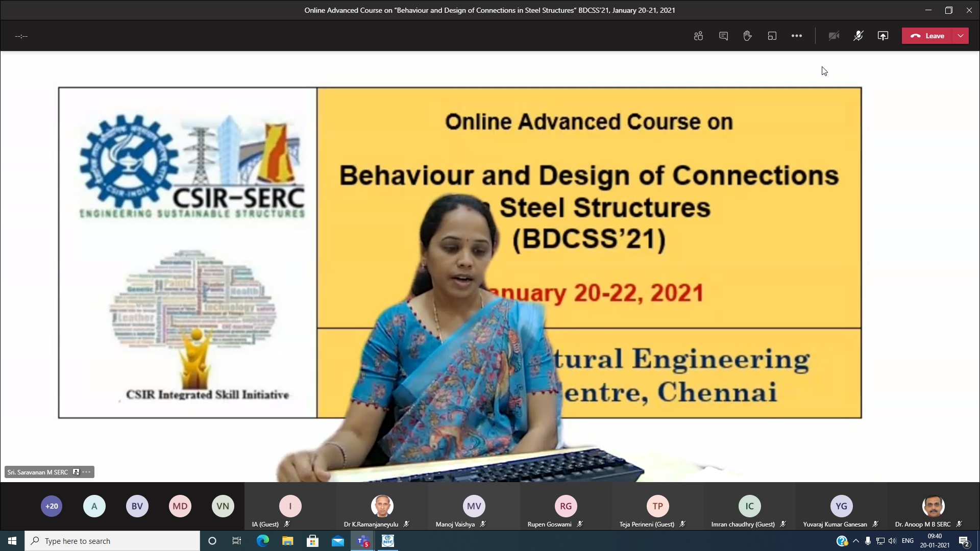Toggle camera on or off

(x=834, y=36)
